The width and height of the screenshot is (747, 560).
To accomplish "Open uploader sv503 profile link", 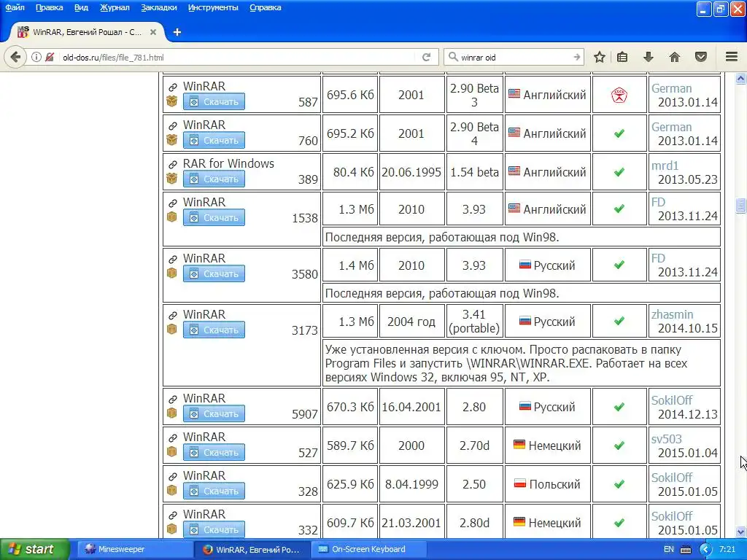I will 667,438.
